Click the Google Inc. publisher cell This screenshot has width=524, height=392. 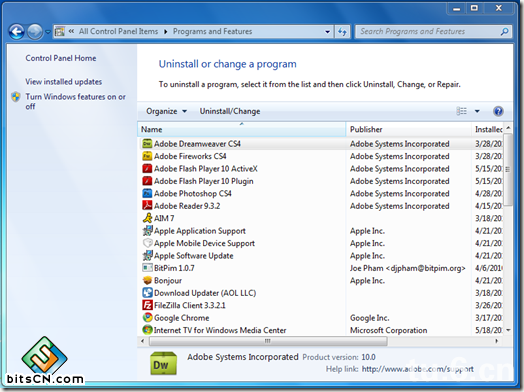(370, 318)
